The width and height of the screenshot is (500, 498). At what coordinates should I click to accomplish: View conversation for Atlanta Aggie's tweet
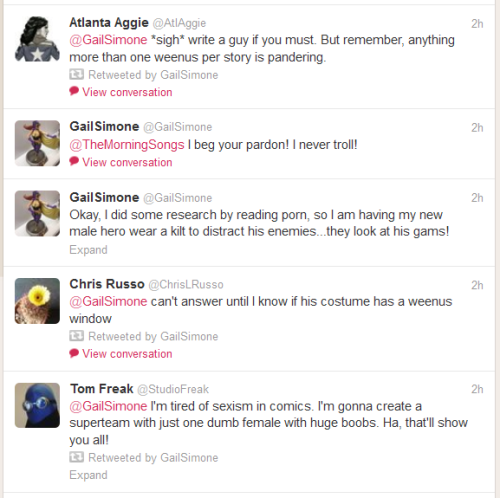127,92
